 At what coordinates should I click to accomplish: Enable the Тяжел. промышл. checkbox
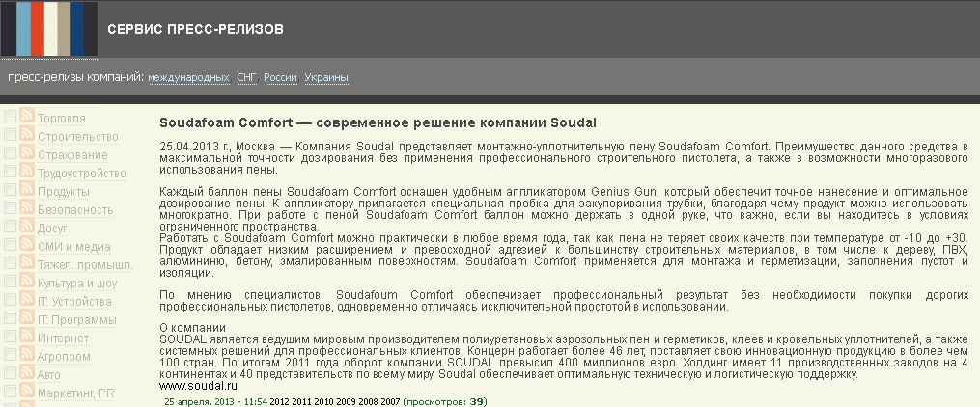(x=10, y=262)
